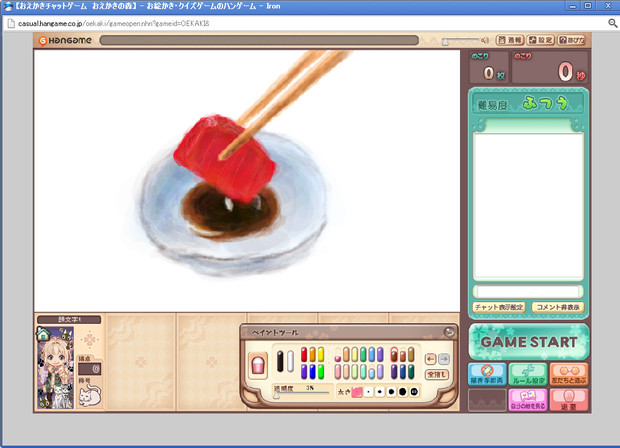Screen dimensions: 620x448
Task: Click the player avatar thumbnail
Action: click(55, 368)
